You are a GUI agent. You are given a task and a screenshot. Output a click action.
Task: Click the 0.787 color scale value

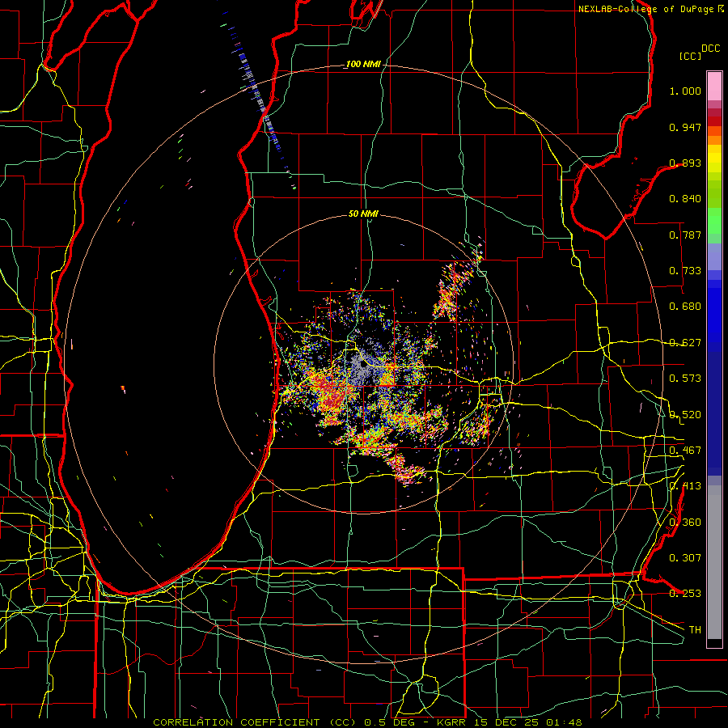point(685,235)
